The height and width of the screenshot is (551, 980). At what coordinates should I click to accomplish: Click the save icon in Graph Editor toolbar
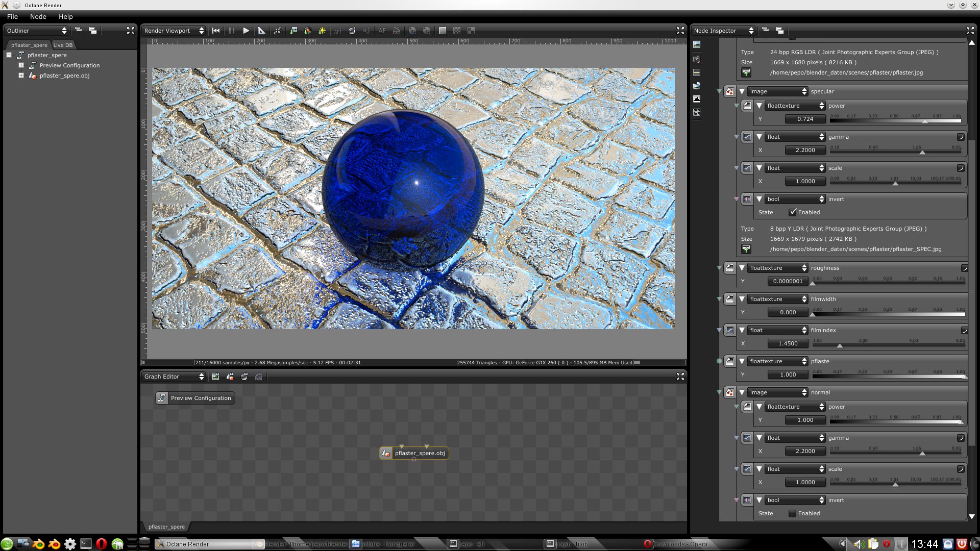click(215, 377)
